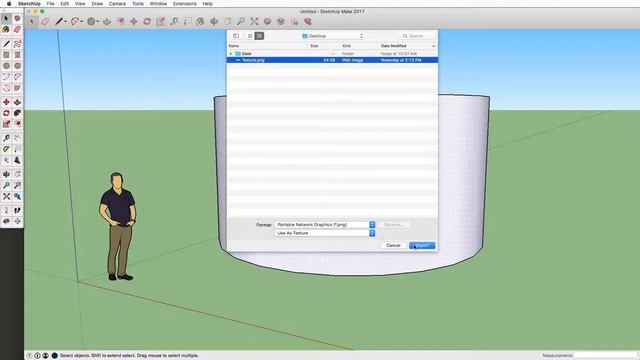Select the Freehand tool in left palette

point(17,44)
